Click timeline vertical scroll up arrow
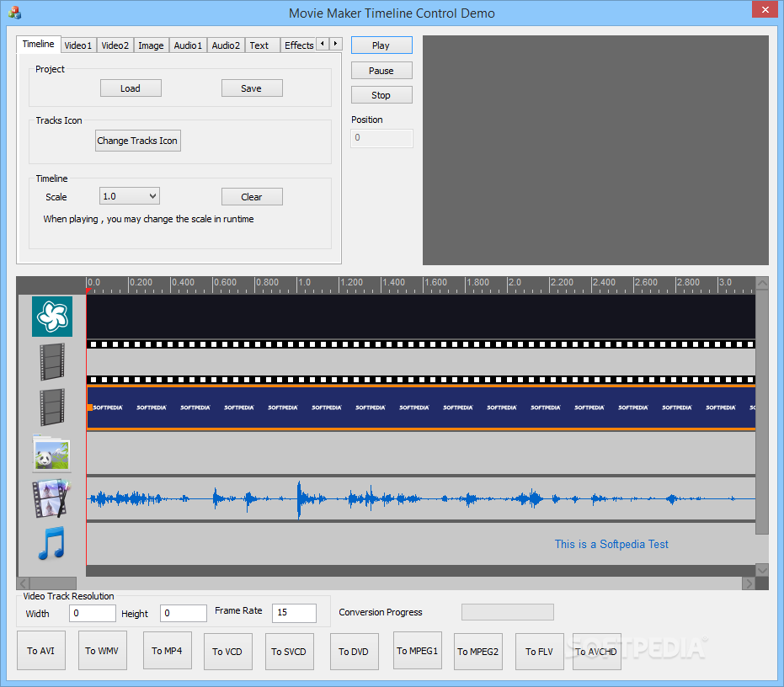The width and height of the screenshot is (784, 687). click(x=762, y=283)
